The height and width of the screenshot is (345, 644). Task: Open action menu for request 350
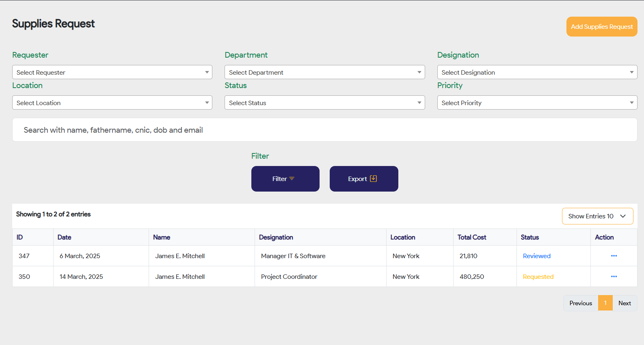coord(614,276)
